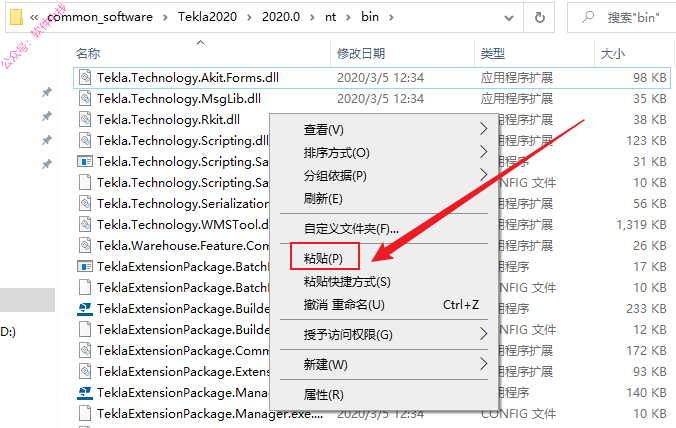Expand the chevron after bin breadcrumb
This screenshot has width=676, height=428.
point(391,18)
